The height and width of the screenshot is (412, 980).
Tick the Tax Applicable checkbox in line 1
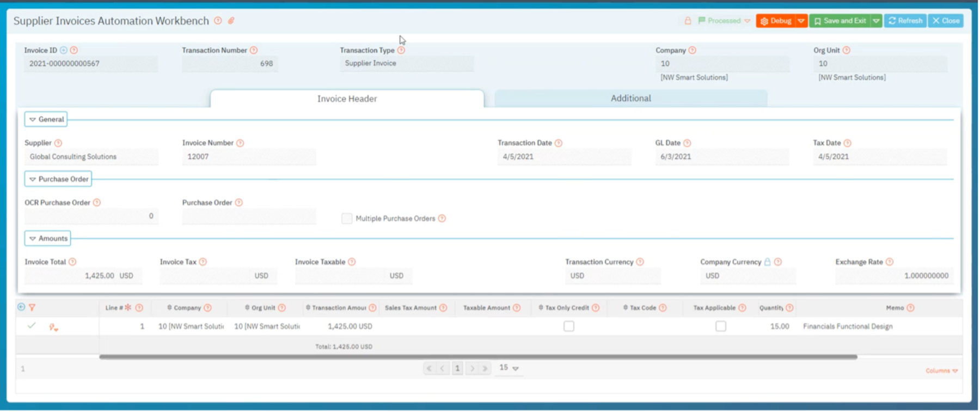click(721, 326)
